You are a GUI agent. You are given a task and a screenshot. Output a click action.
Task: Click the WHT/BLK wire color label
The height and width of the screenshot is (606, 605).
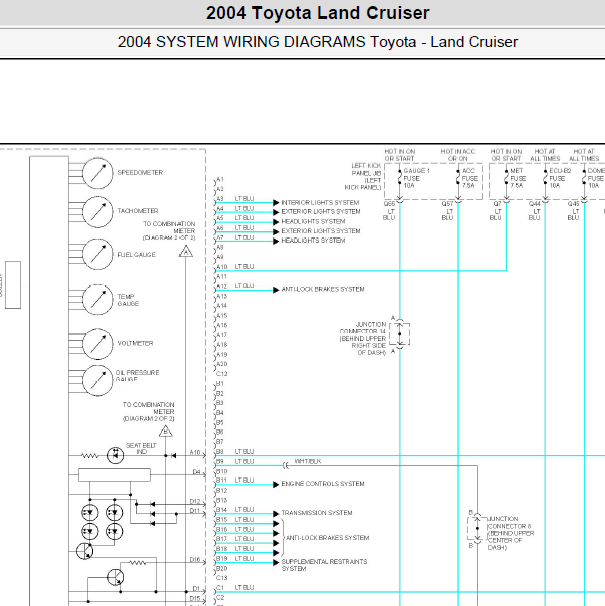pyautogui.click(x=308, y=461)
